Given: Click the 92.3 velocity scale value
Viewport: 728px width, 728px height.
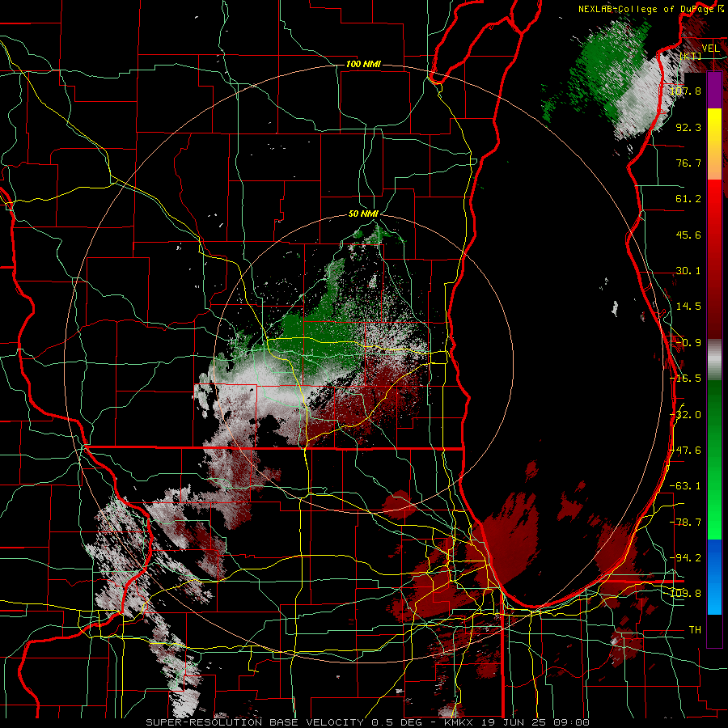Looking at the screenshot, I should click(688, 127).
